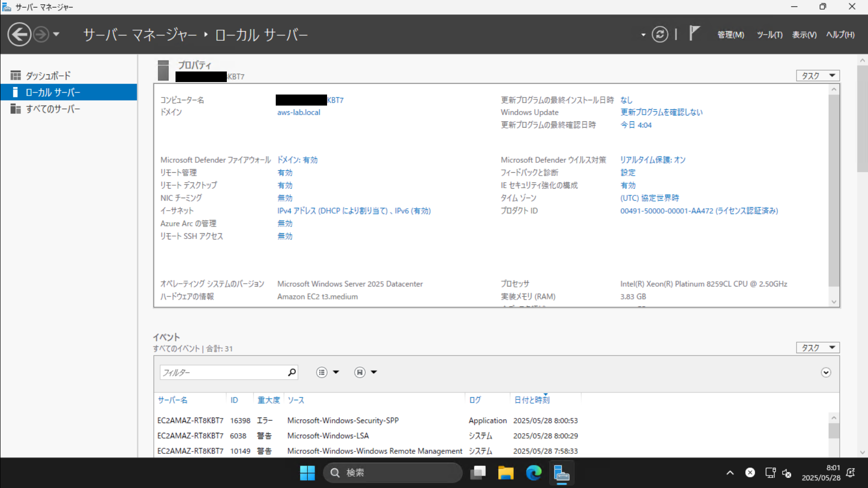The height and width of the screenshot is (488, 868).
Task: Click ドメイン: 有効 firewall link
Action: coord(297,160)
